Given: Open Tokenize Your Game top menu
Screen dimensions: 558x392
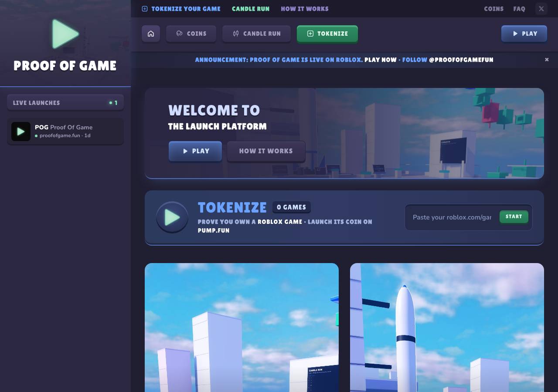Looking at the screenshot, I should [181, 9].
